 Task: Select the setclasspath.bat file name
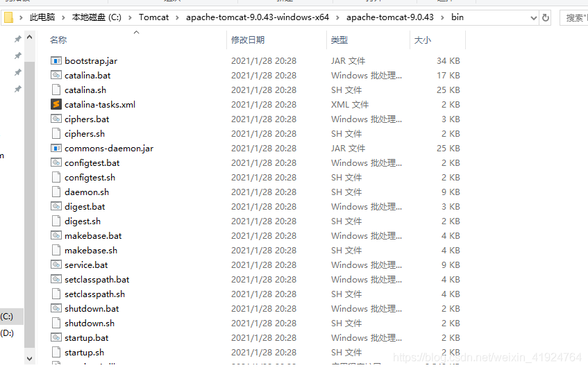click(x=97, y=279)
